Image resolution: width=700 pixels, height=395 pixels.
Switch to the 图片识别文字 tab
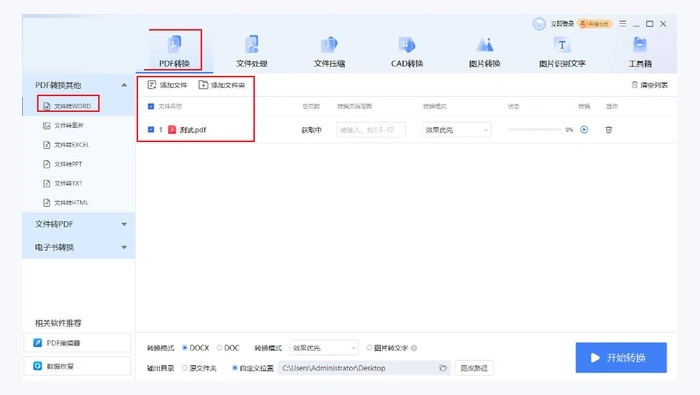(562, 51)
